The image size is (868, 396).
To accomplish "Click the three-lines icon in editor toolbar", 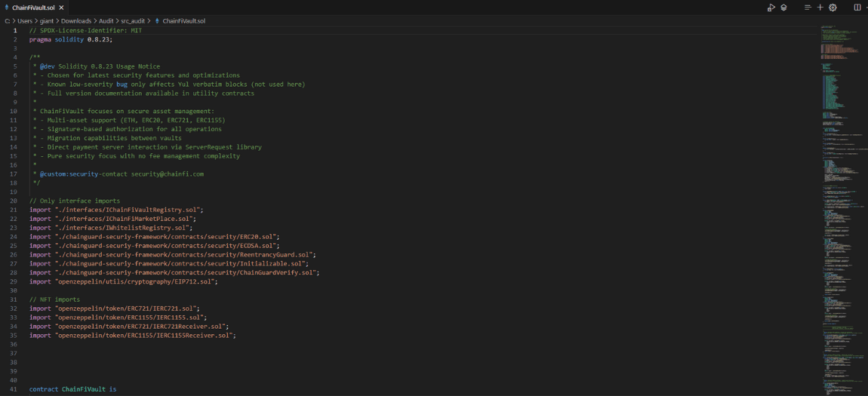I will coord(808,8).
